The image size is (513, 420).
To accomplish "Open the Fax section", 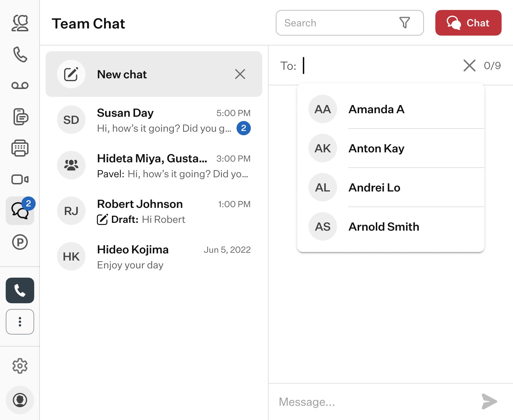I will click(20, 148).
